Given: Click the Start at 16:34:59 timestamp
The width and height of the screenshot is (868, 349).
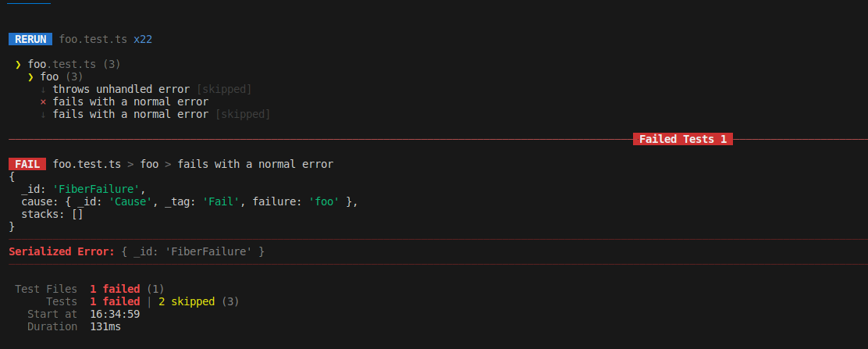Looking at the screenshot, I should click(115, 314).
